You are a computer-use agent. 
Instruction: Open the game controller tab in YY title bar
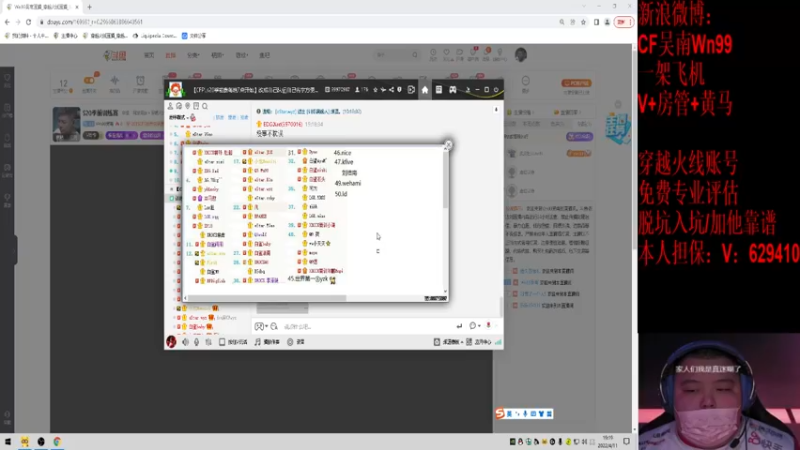coord(453,90)
